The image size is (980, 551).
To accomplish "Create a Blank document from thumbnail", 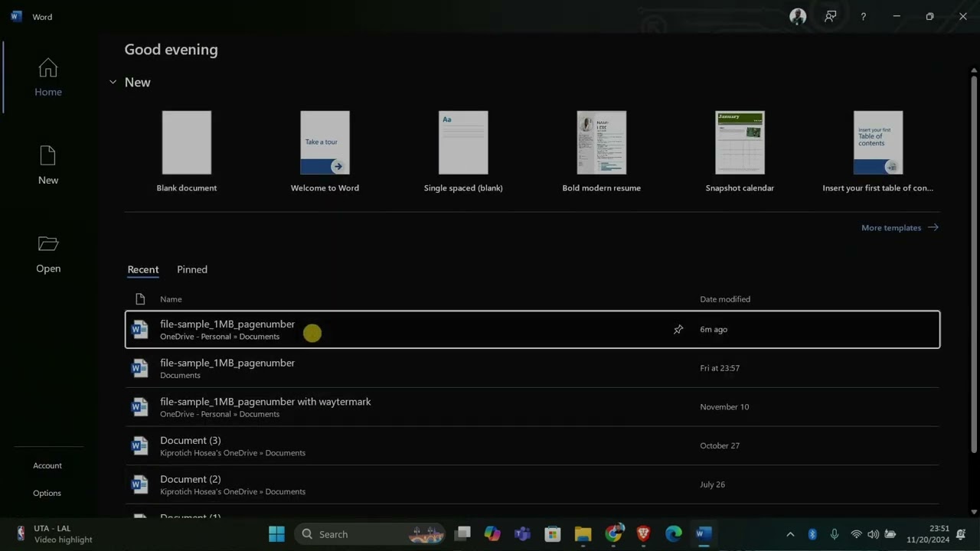I will 187,142.
